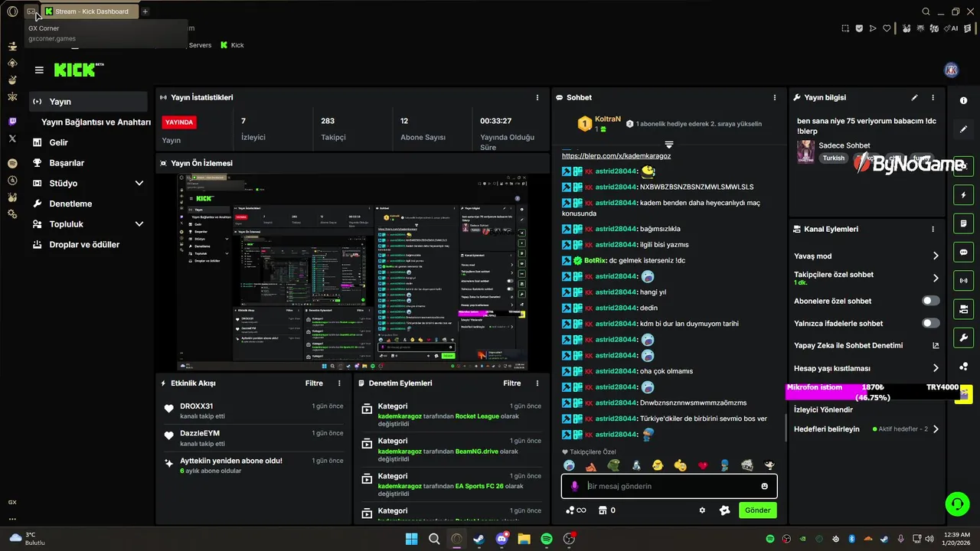Open Denetim Eylemleri Filtre dropdown

pyautogui.click(x=512, y=383)
